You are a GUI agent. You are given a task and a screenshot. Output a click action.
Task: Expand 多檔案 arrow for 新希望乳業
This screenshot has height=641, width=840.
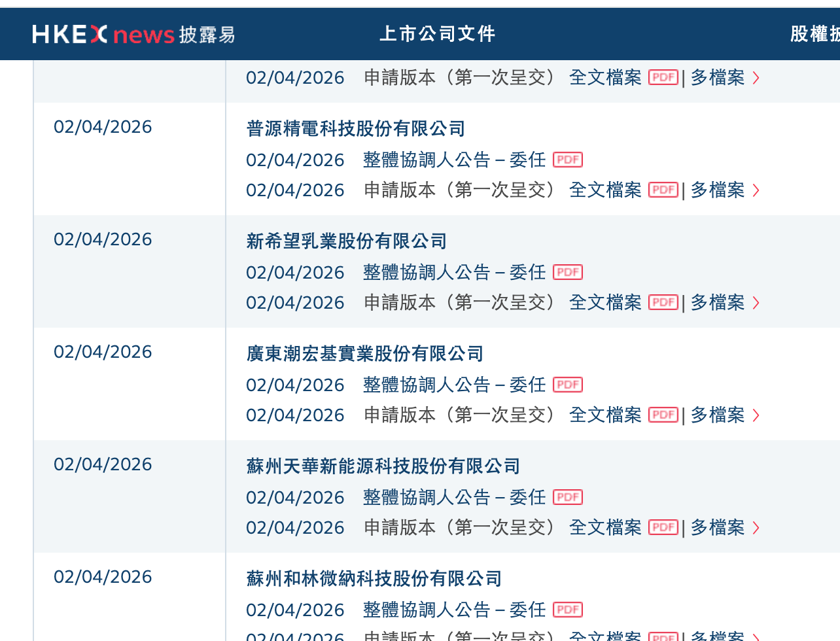click(x=756, y=303)
